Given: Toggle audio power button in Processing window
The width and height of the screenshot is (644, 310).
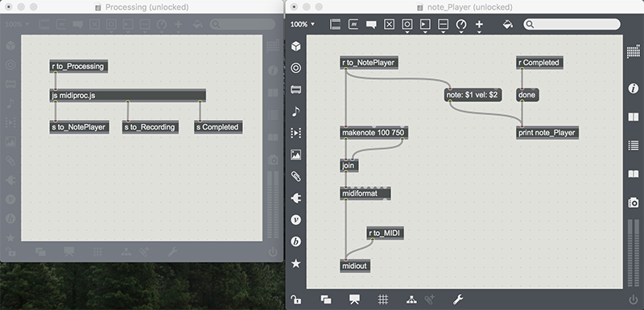Looking at the screenshot, I should 273,252.
